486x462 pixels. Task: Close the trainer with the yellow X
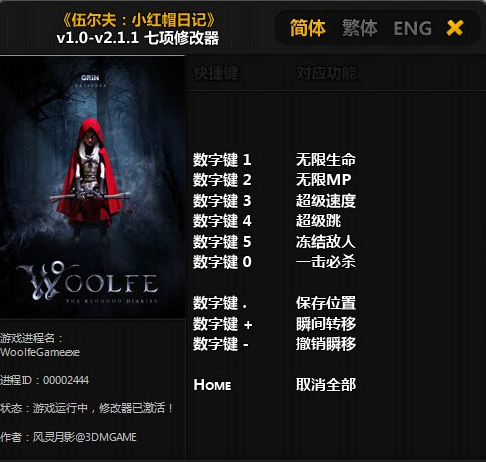point(455,28)
